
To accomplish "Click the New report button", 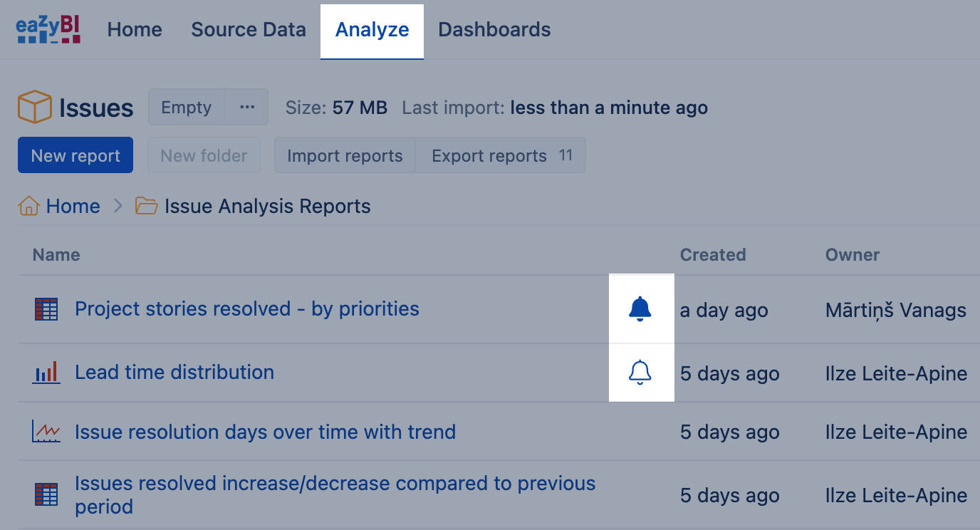I will [x=75, y=155].
